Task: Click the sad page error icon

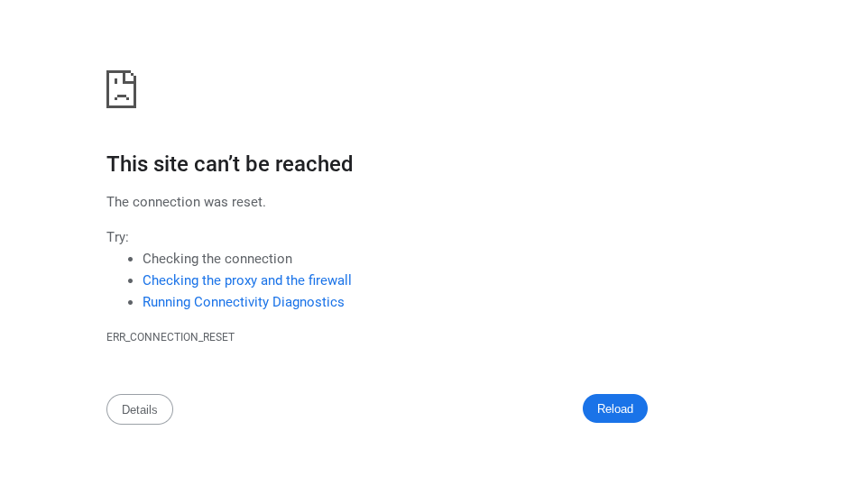Action: coord(121,89)
